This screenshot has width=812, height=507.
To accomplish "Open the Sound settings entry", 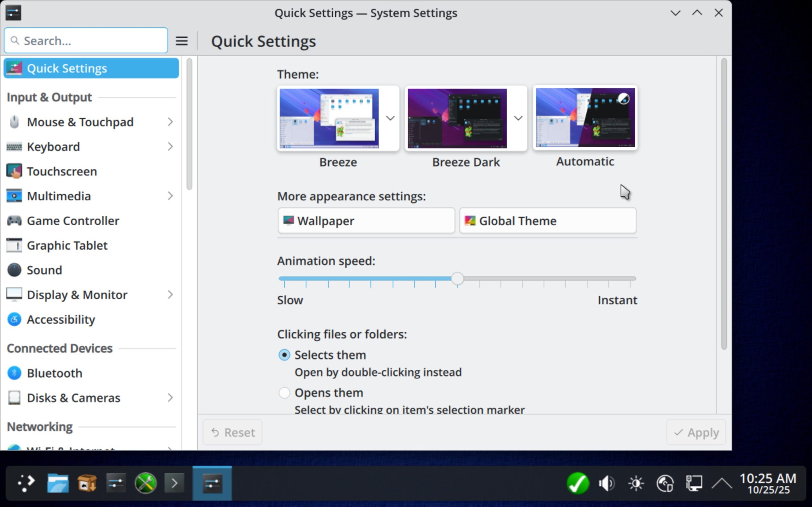I will pyautogui.click(x=44, y=270).
